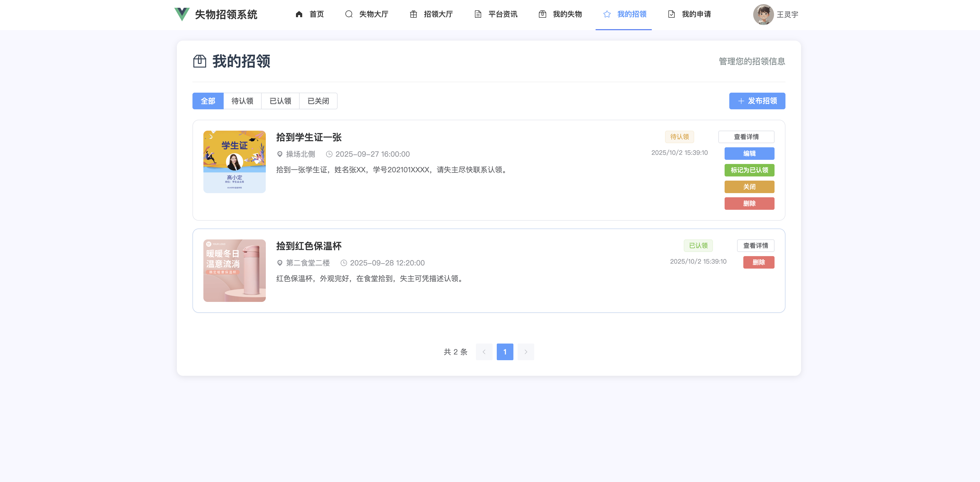Click the star icon beside 我的招领
Viewport: 980px width, 482px height.
pos(607,15)
